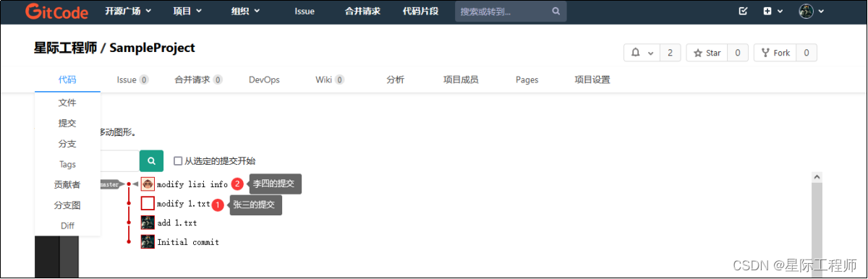Click commit text 'Initial commit'

pyautogui.click(x=188, y=243)
